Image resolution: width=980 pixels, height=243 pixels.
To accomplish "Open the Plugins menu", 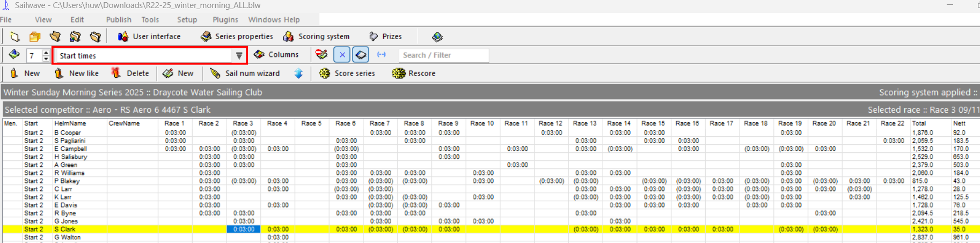I will coord(225,20).
